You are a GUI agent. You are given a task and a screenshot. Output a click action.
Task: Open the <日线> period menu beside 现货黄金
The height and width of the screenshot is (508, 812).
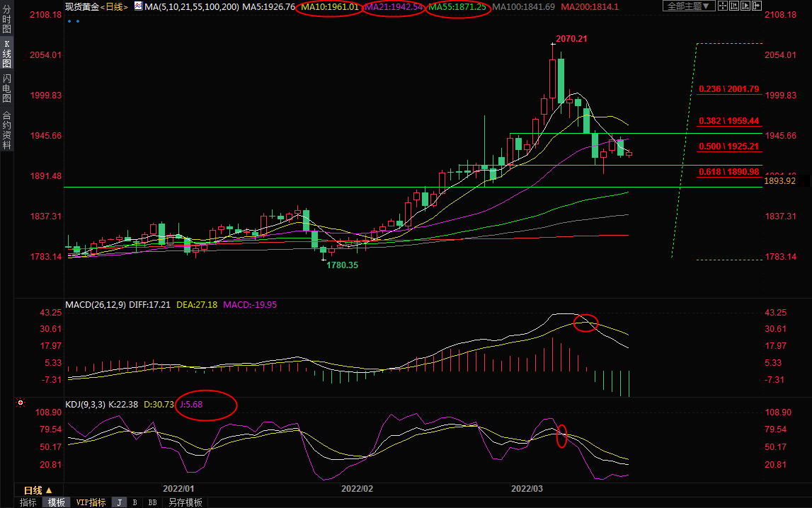tap(114, 6)
